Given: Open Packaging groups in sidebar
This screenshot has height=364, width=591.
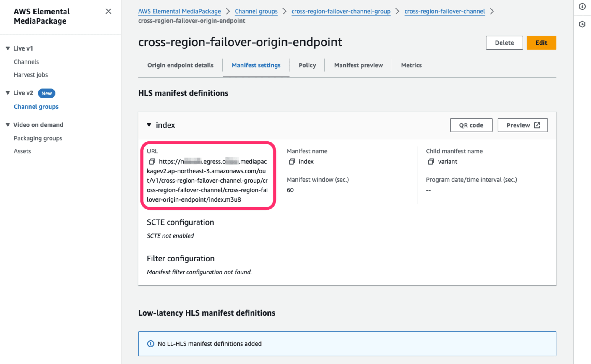Looking at the screenshot, I should [x=38, y=138].
